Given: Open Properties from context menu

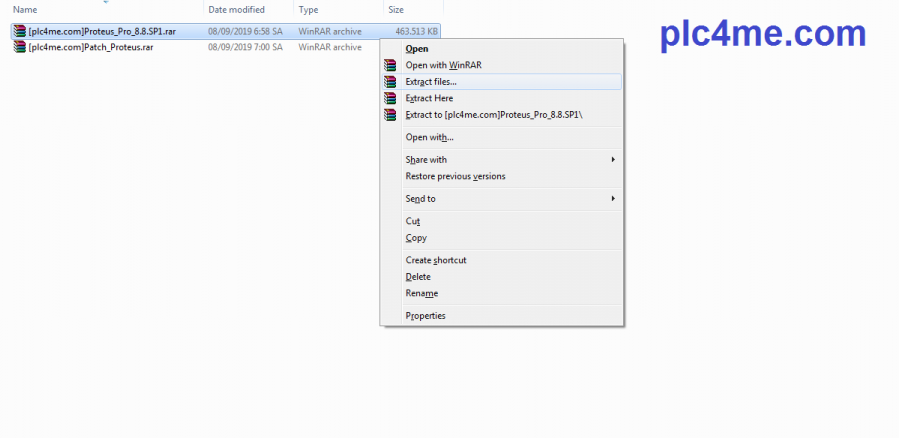Looking at the screenshot, I should (x=502, y=315).
